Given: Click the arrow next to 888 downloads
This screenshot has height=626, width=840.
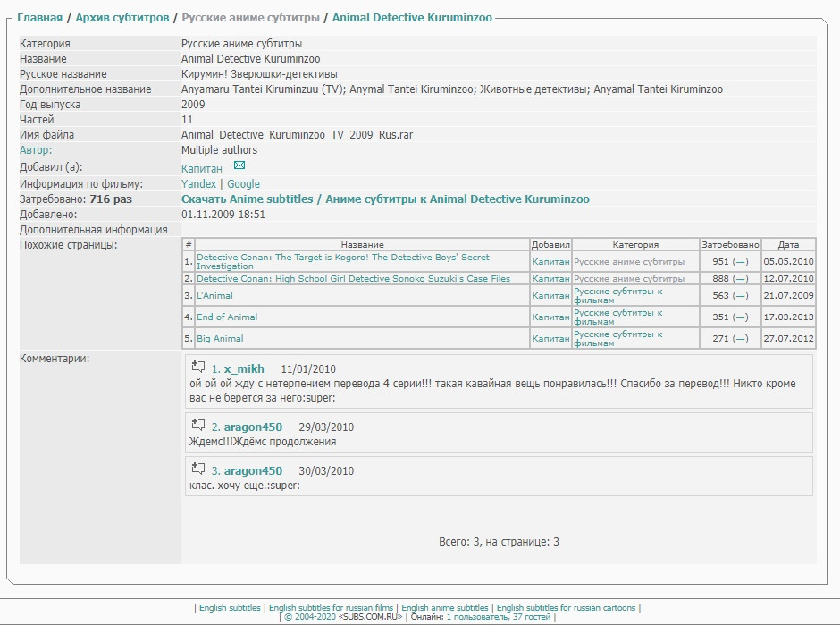Looking at the screenshot, I should (740, 279).
